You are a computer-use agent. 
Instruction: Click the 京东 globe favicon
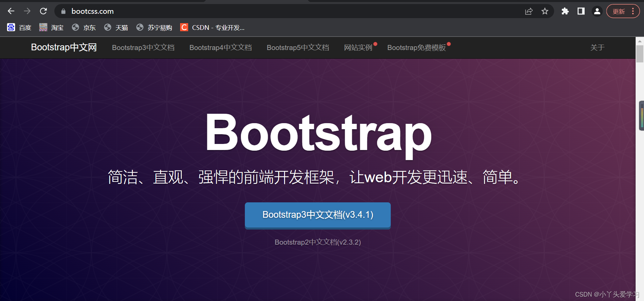coord(75,27)
